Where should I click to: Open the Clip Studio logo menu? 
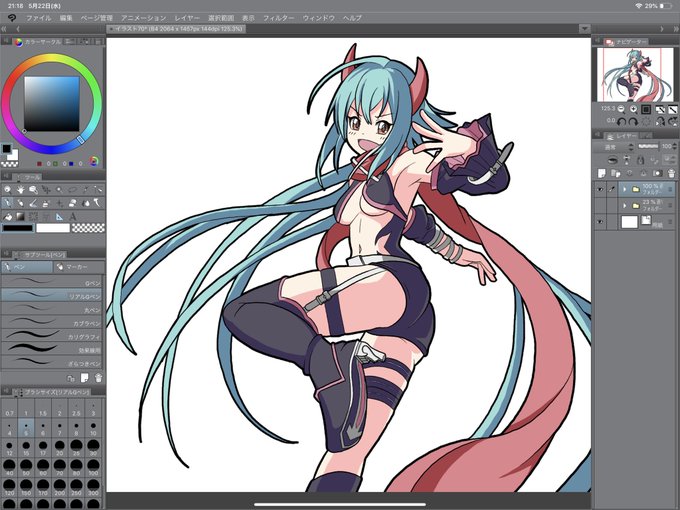click(12, 18)
